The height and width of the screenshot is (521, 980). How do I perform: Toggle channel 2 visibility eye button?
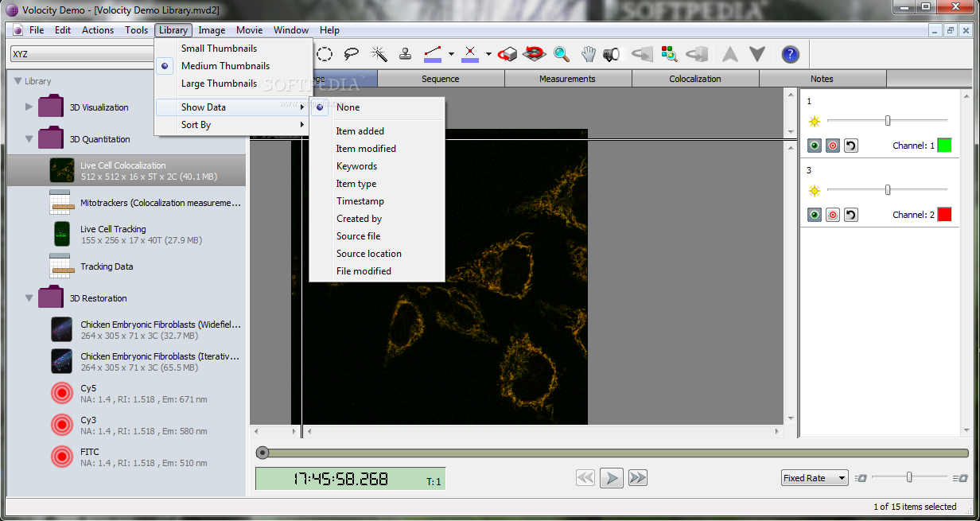point(815,215)
